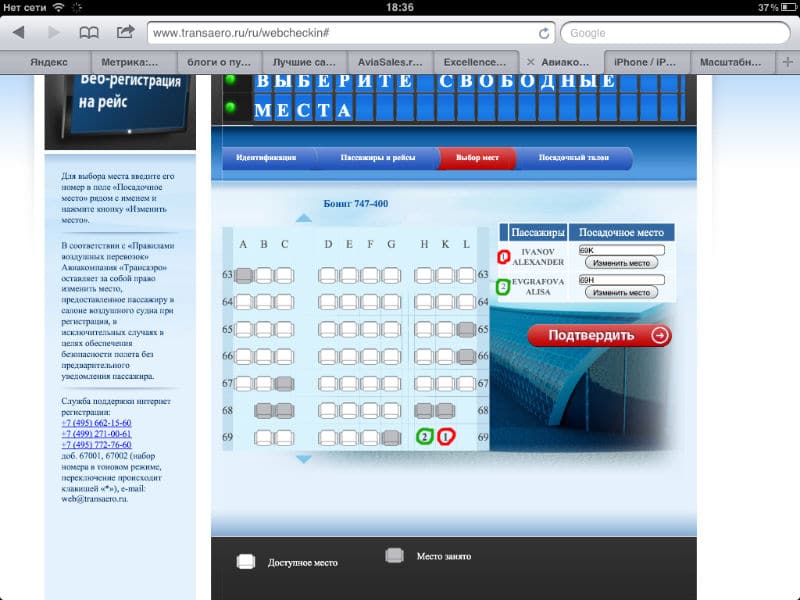Tap the seat number field for Evgrafova Alisa
Screen dimensions: 800x600
tap(621, 280)
